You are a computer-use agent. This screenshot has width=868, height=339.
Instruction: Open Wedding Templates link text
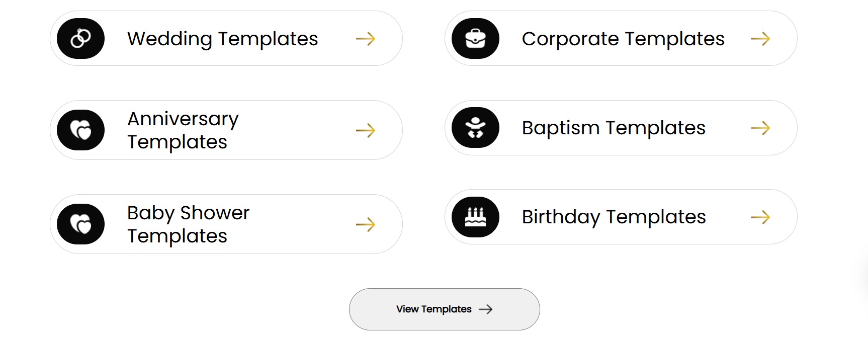tap(222, 39)
